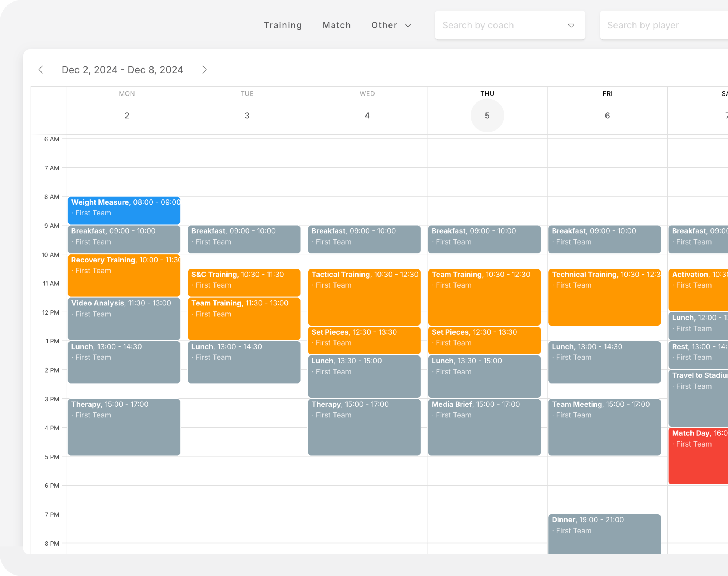Open the coach search dropdown arrow
Screen dimensions: 728x576
pyautogui.click(x=571, y=25)
